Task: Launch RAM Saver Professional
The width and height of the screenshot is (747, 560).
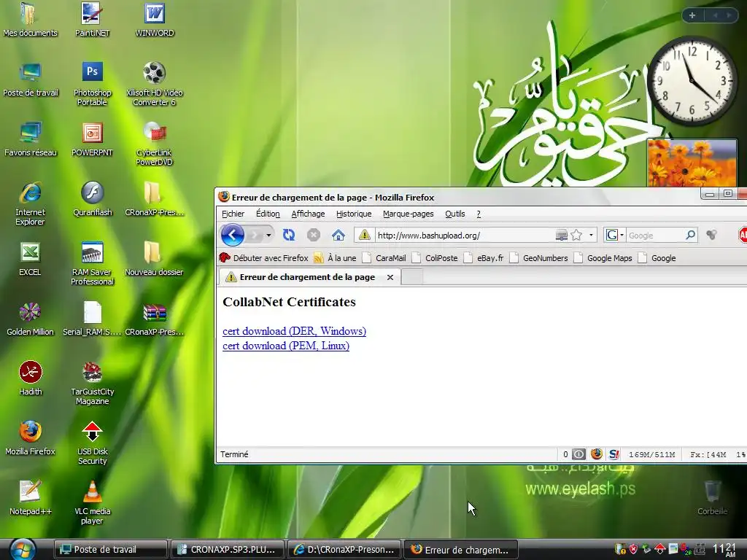Action: coord(92,264)
